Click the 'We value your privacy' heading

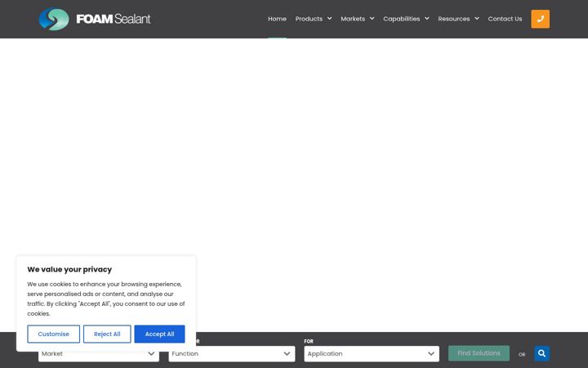(69, 269)
